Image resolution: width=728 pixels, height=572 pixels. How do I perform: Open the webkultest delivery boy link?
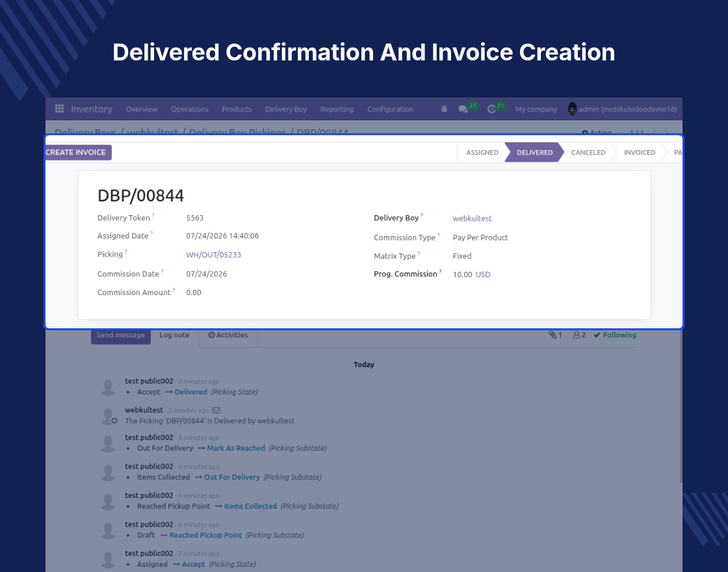tap(472, 218)
